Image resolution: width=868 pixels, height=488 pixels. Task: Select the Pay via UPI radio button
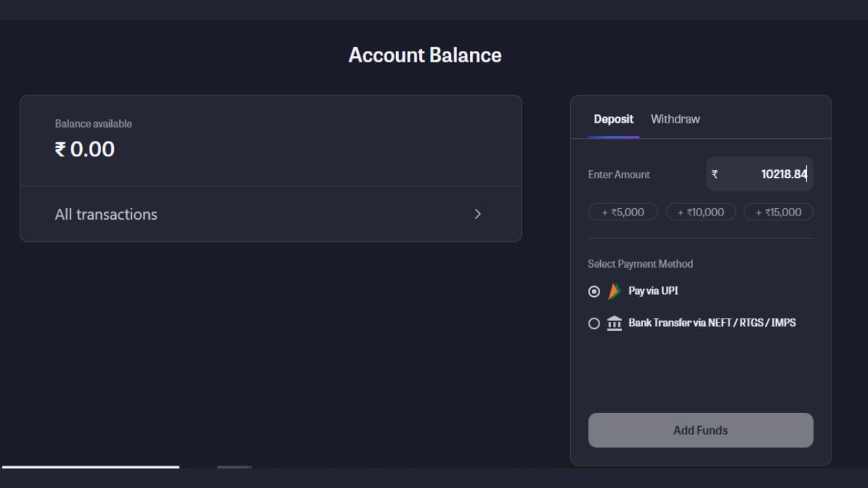pyautogui.click(x=594, y=291)
